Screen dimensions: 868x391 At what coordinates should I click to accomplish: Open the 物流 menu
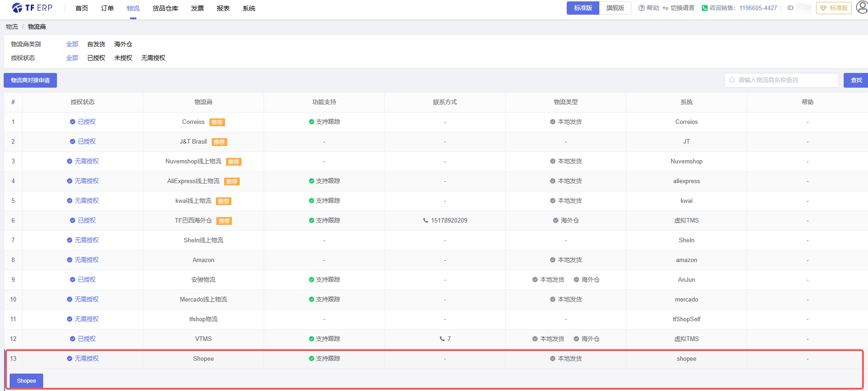133,8
